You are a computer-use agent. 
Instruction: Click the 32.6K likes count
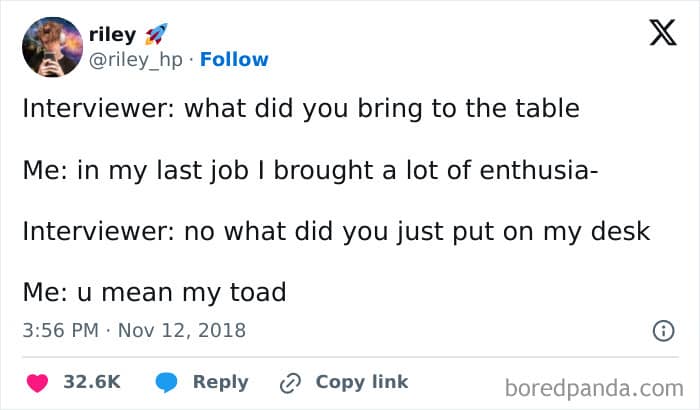(x=92, y=382)
